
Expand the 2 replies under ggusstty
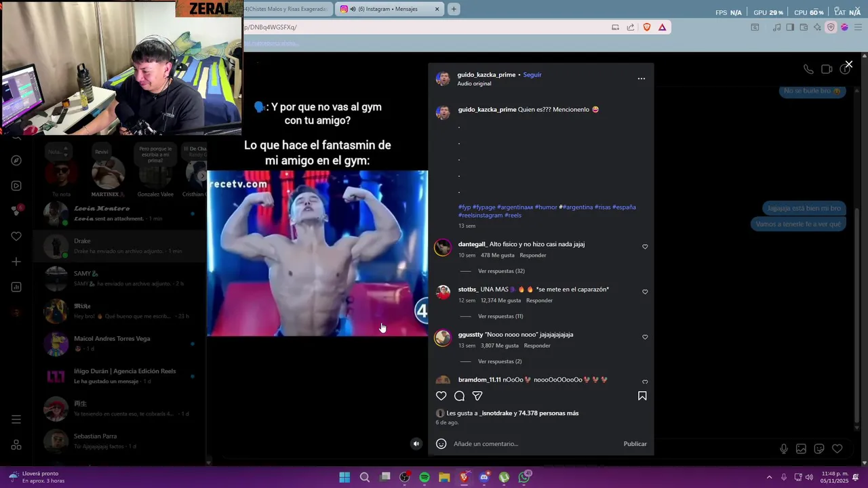coord(500,362)
